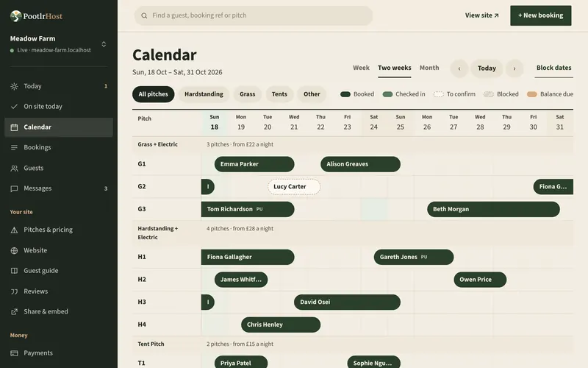Click the Guest guide book icon
588x368 pixels.
[x=14, y=271]
